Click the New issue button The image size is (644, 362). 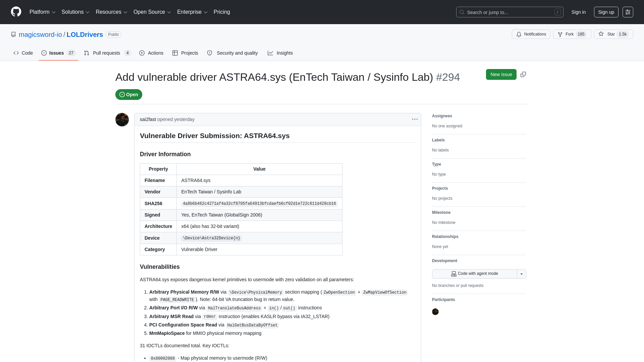pyautogui.click(x=501, y=74)
